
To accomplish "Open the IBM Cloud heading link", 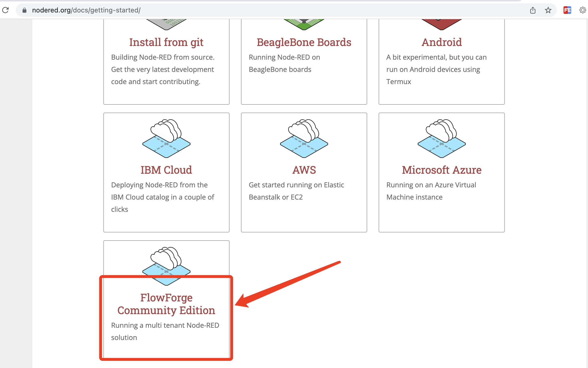I will [x=166, y=170].
